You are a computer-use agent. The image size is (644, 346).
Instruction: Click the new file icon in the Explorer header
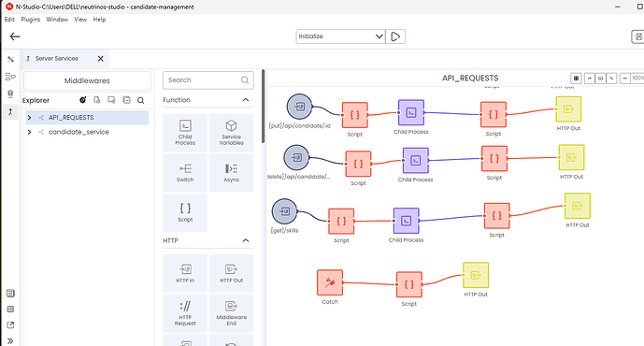click(97, 100)
